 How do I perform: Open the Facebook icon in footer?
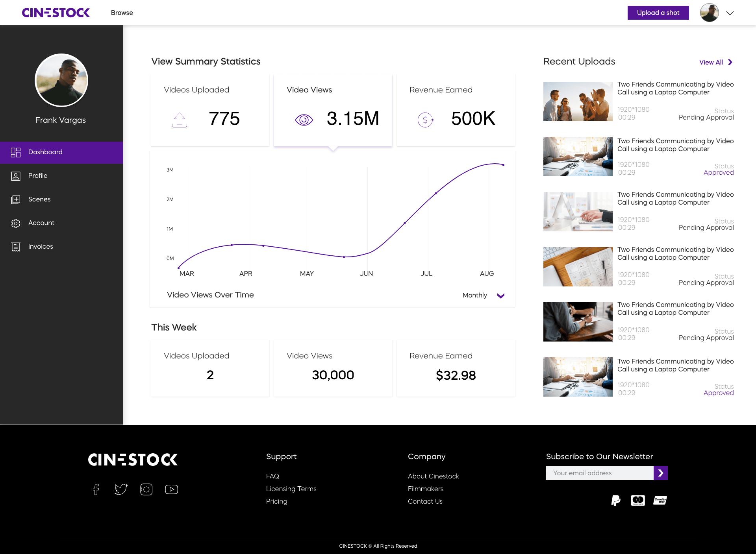pos(96,489)
